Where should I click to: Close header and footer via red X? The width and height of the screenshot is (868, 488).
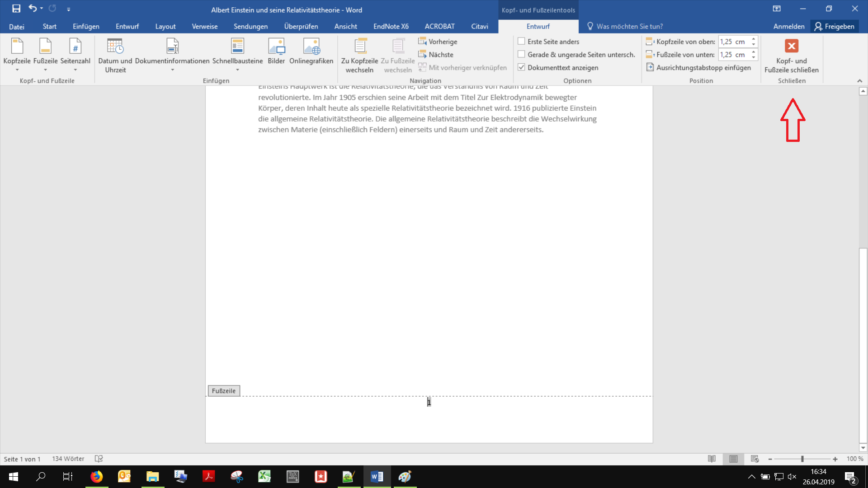tap(791, 46)
